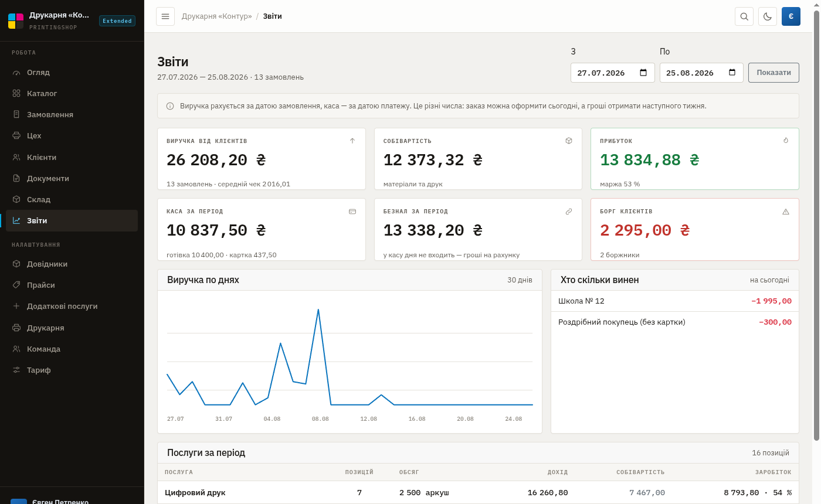The image size is (821, 504).
Task: Click the Команда people icon in sidebar
Action: tap(16, 349)
